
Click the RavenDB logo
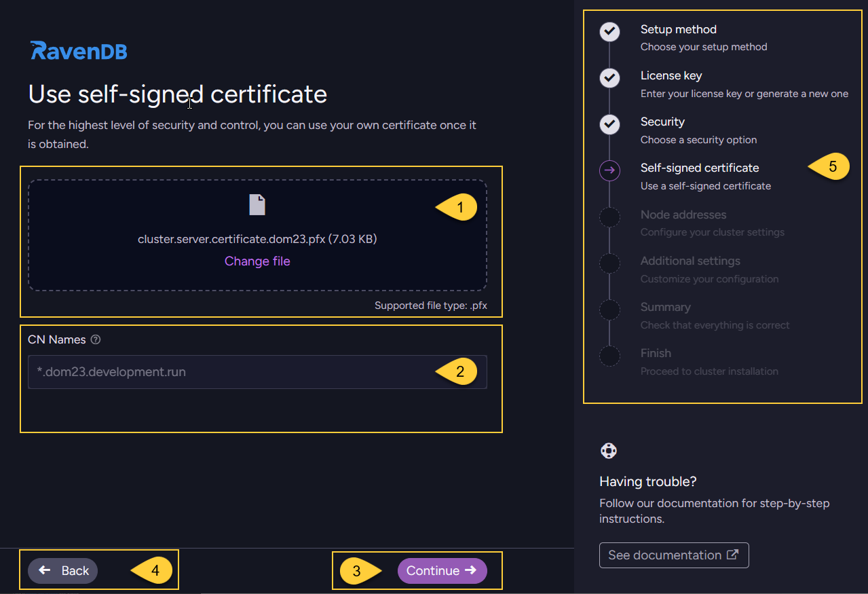point(77,50)
